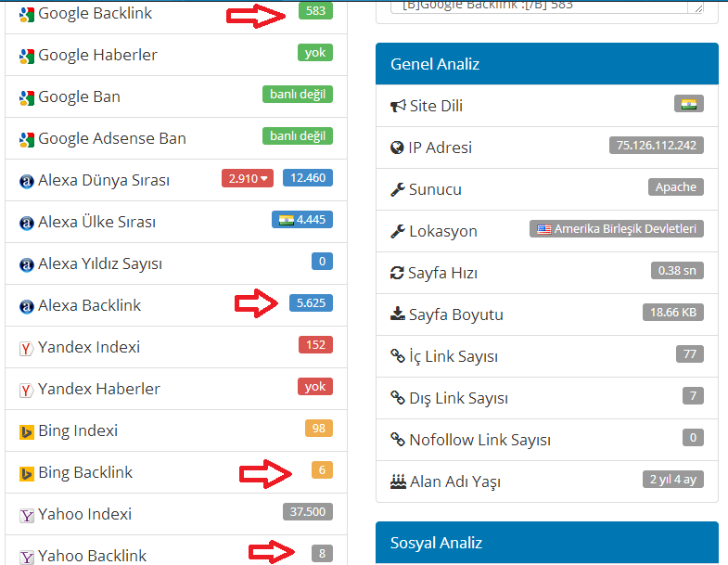
Task: Click the 'Alan Adı Yaşı' label
Action: point(455,482)
